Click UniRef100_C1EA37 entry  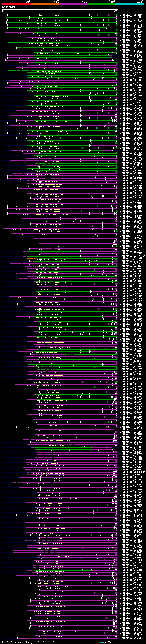click(131, 326)
